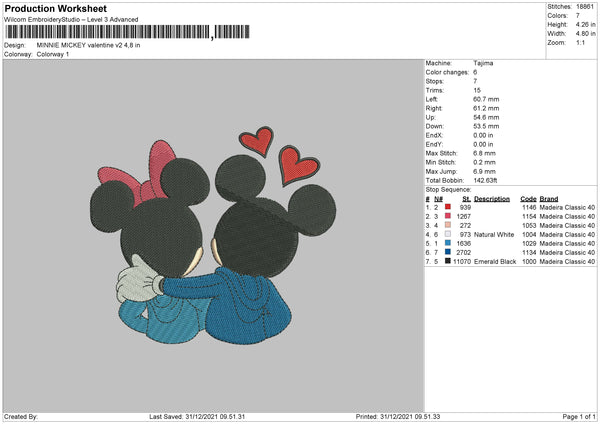
Task: Choose the dark blue swatch for code 1134
Action: pos(447,252)
